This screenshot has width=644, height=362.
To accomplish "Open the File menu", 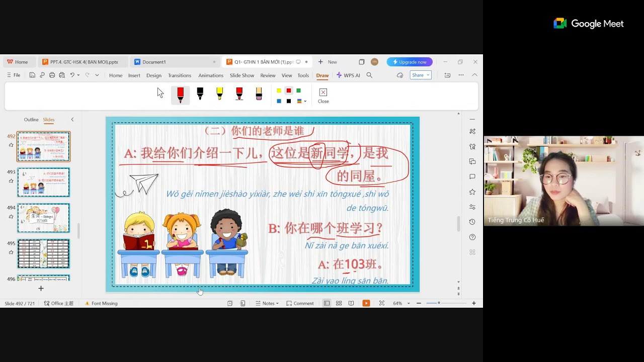I will [x=14, y=75].
